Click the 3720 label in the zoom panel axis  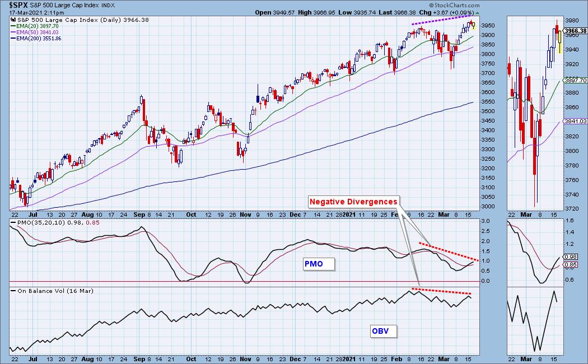point(572,209)
